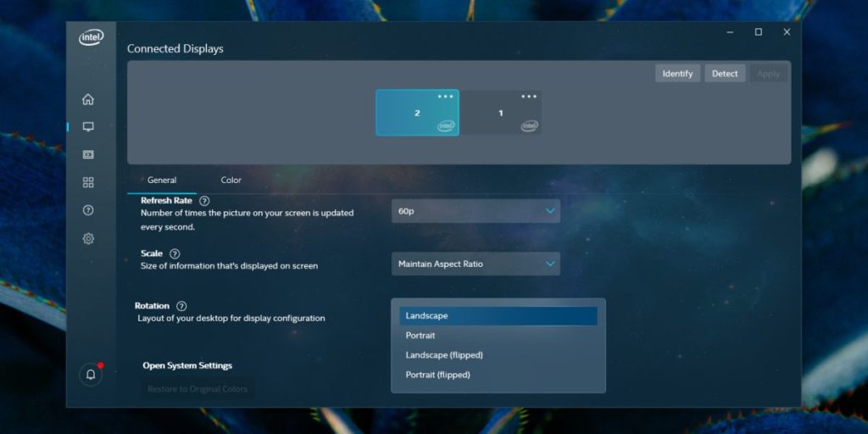Image resolution: width=868 pixels, height=434 pixels.
Task: Open Preferences gear icon in sidebar
Action: coord(88,238)
